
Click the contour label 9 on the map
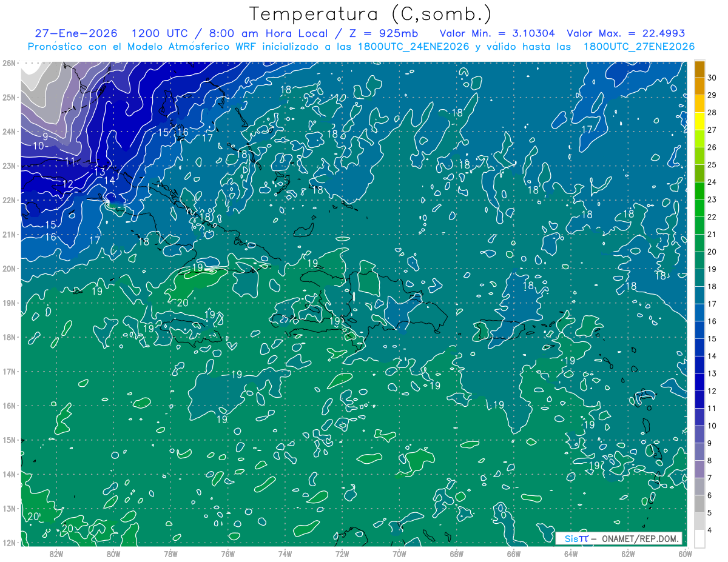click(45, 136)
